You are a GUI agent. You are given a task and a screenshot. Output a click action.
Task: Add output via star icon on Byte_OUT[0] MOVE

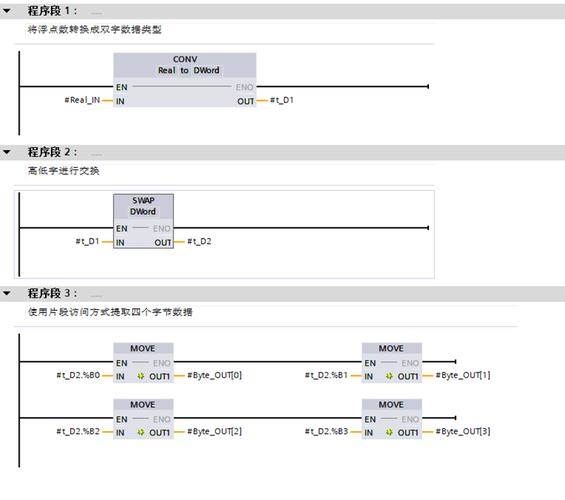[141, 376]
